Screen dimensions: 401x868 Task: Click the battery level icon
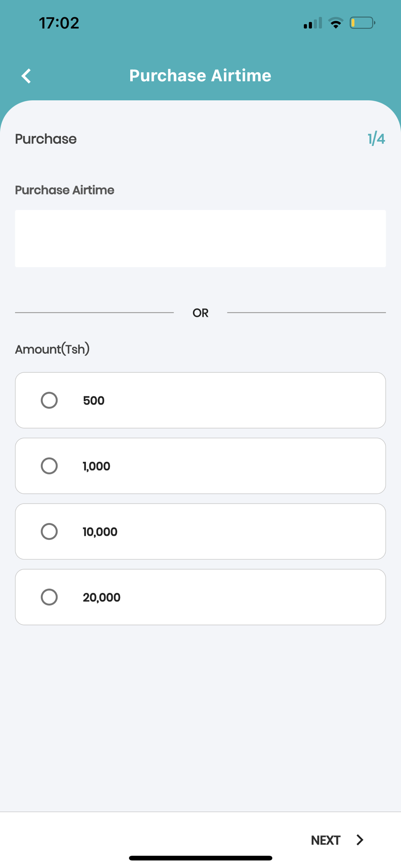click(x=362, y=23)
